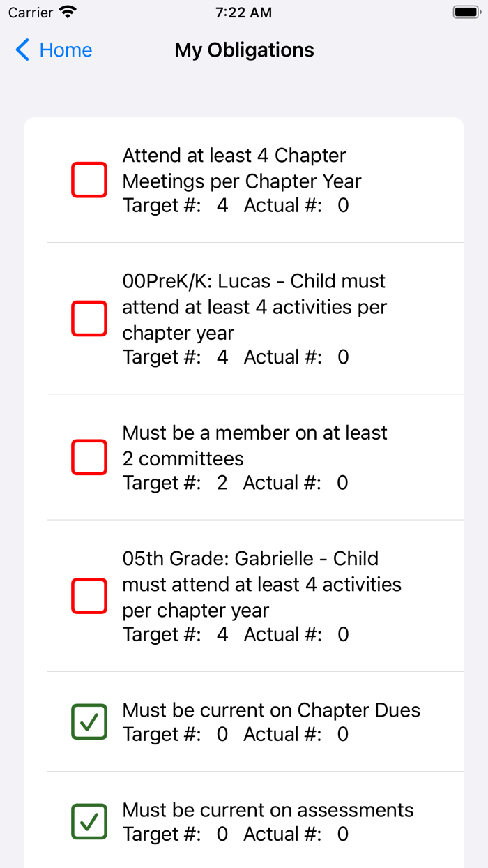
Task: Tap the 7:22 AM clock
Action: [244, 13]
